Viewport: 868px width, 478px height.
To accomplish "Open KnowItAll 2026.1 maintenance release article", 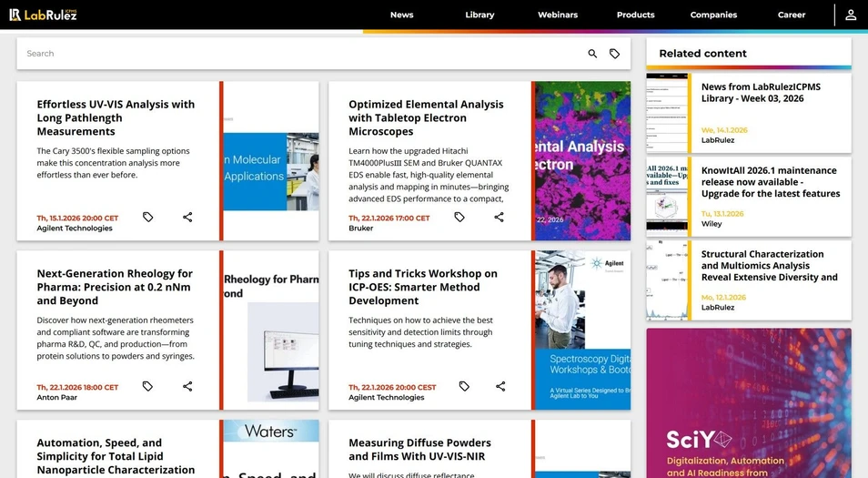I will [x=770, y=181].
